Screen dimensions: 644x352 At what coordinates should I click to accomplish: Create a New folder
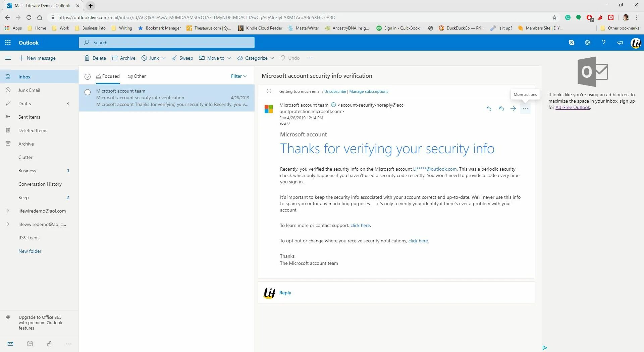pyautogui.click(x=30, y=251)
